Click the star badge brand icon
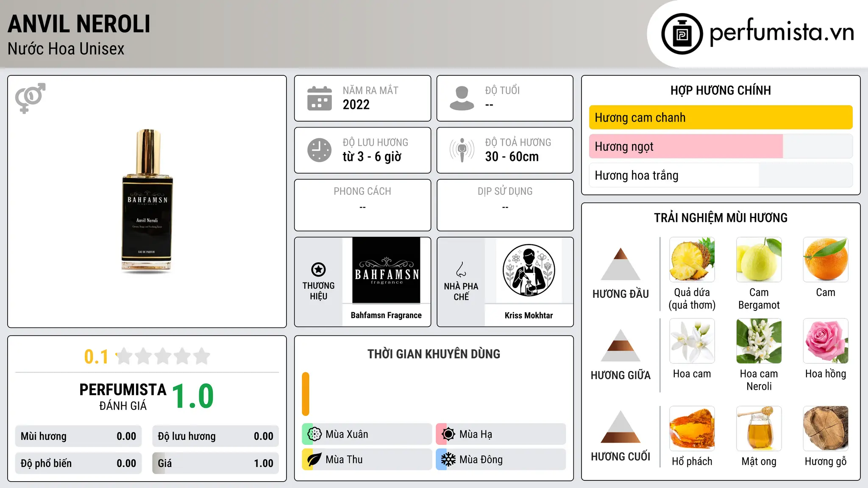This screenshot has width=868, height=488. pos(318,269)
